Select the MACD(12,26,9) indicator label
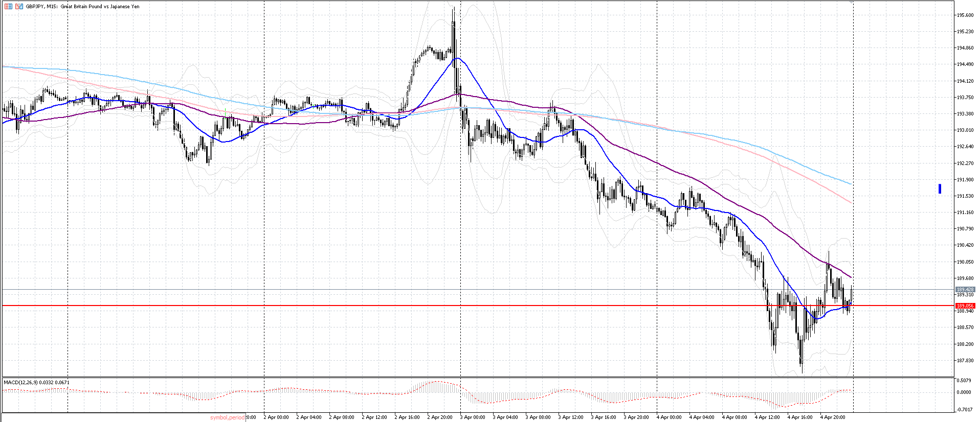980x422 pixels. coord(36,382)
